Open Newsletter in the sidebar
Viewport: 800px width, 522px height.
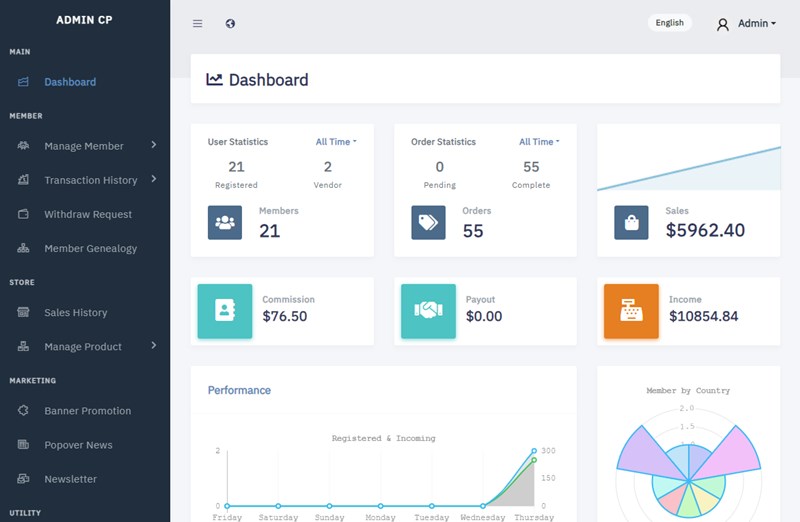(70, 479)
